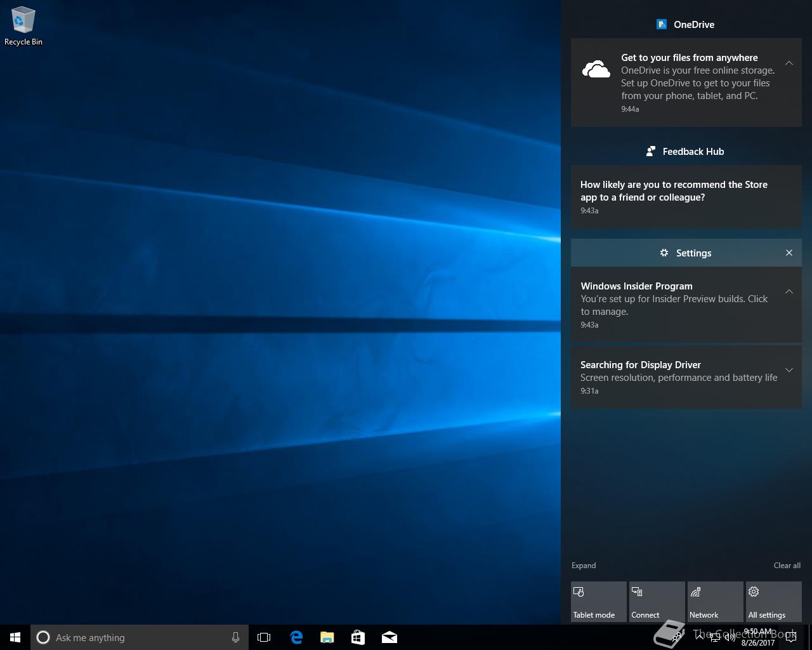
Task: Click the Action Center icon in system tray
Action: tap(791, 638)
